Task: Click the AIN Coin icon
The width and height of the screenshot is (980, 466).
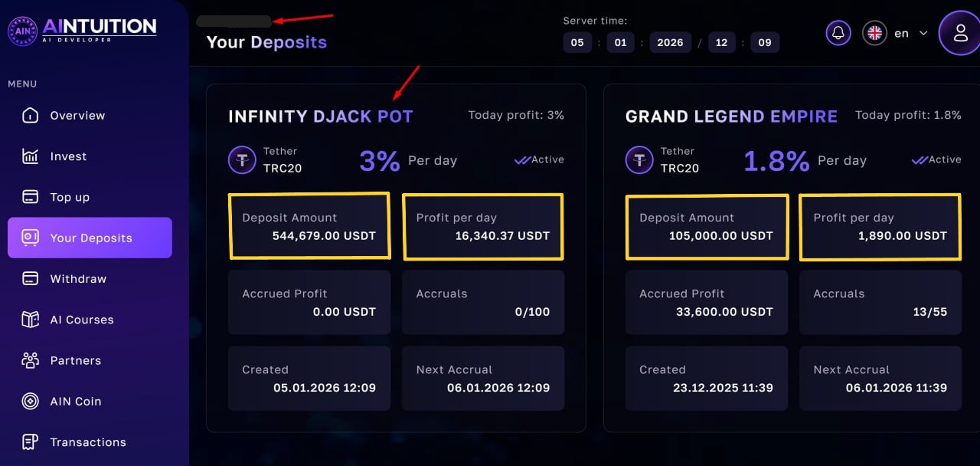Action: [x=30, y=401]
